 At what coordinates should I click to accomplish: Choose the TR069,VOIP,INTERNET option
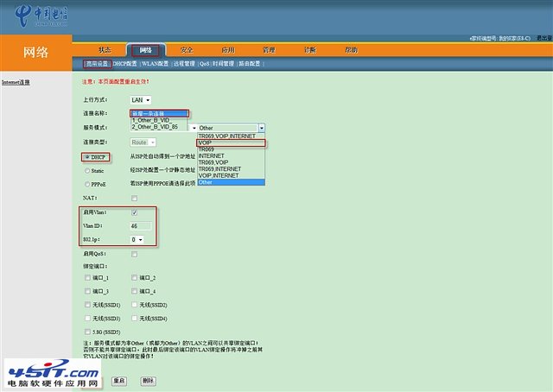(x=231, y=136)
